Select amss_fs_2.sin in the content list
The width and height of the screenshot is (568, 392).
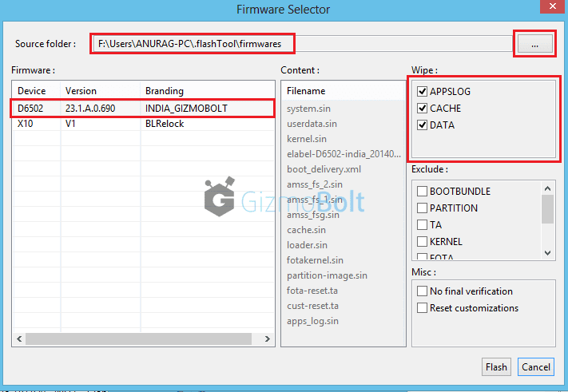(x=315, y=184)
